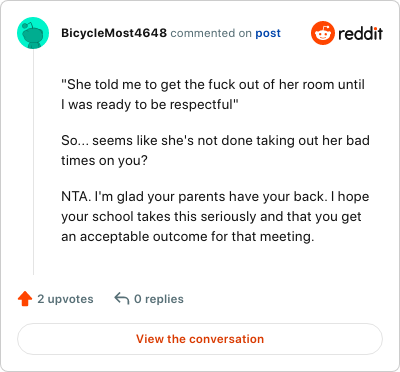Click the "NTA. I'm glad your parents" paragraph

215,216
